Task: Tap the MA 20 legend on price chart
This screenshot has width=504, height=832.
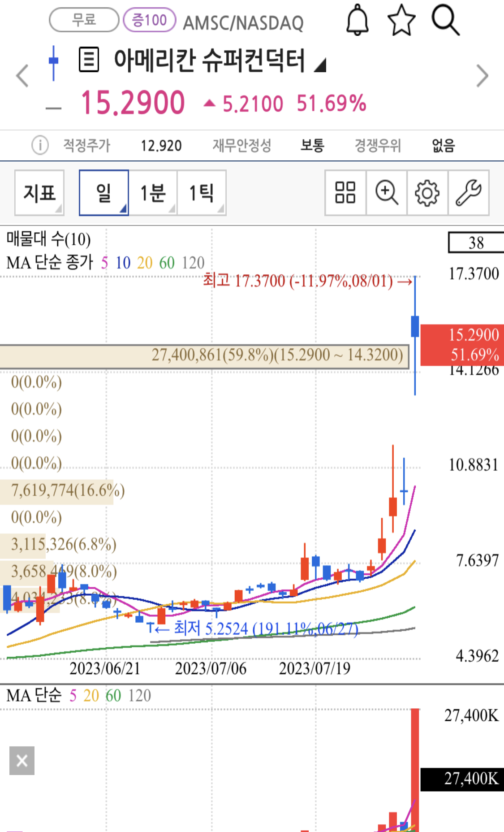Action: click(x=145, y=263)
